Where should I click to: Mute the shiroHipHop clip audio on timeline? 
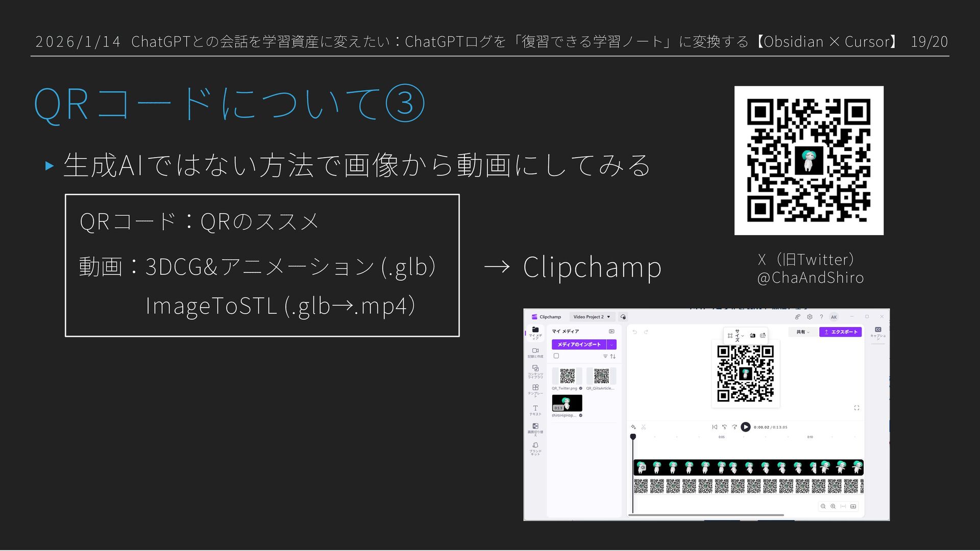(x=642, y=467)
